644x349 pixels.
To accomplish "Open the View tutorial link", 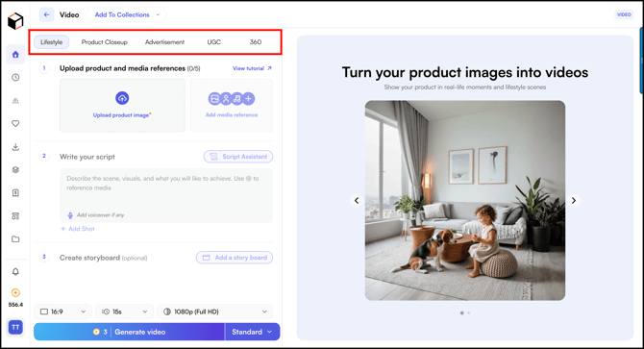I will coord(252,68).
